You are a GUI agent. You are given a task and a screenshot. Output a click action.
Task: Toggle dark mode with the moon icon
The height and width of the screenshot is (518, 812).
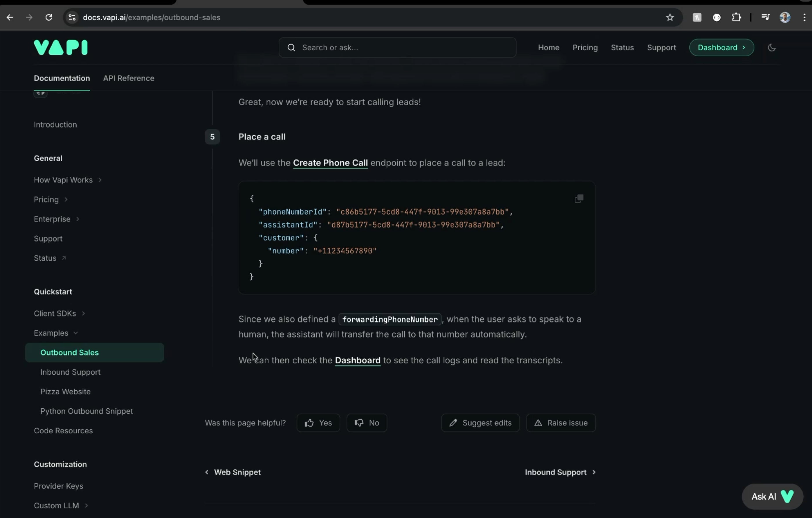[771, 48]
